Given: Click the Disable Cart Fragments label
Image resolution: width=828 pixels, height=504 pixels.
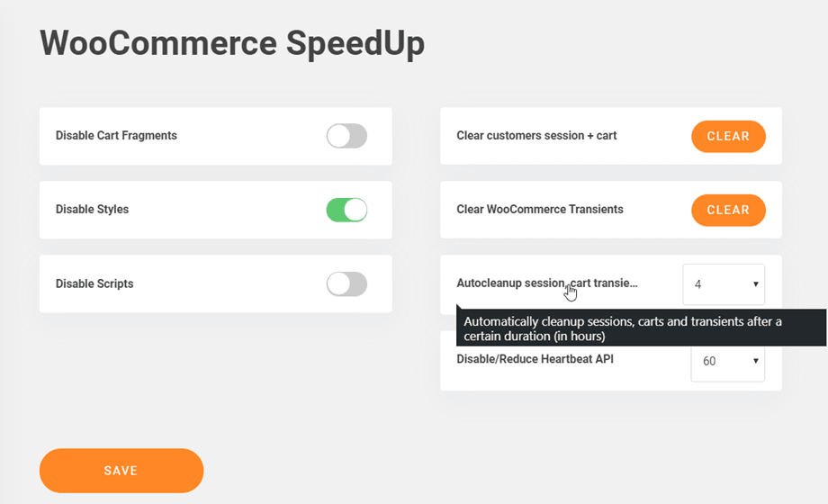Looking at the screenshot, I should (116, 136).
